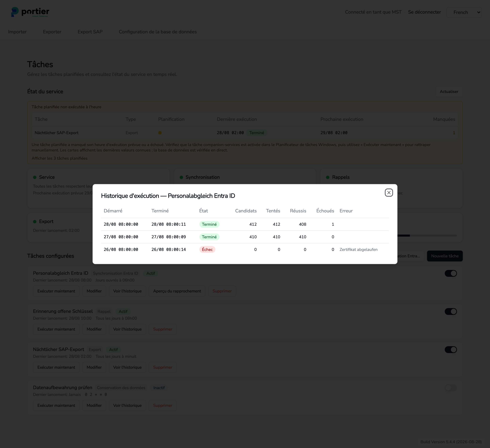Select the next run time '29/08 02:00'
Viewport: 490px width, 448px height.
point(334,133)
